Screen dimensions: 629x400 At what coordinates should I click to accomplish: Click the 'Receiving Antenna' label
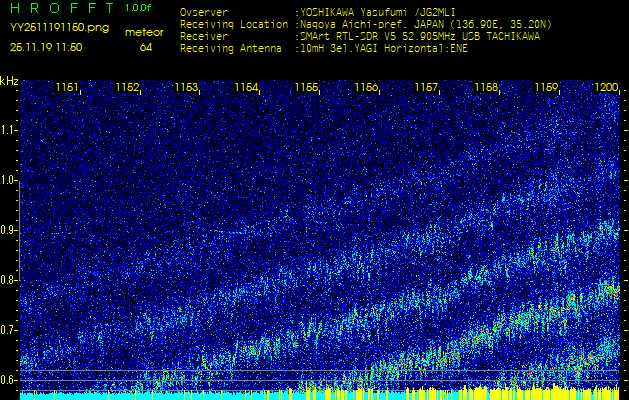click(x=231, y=49)
